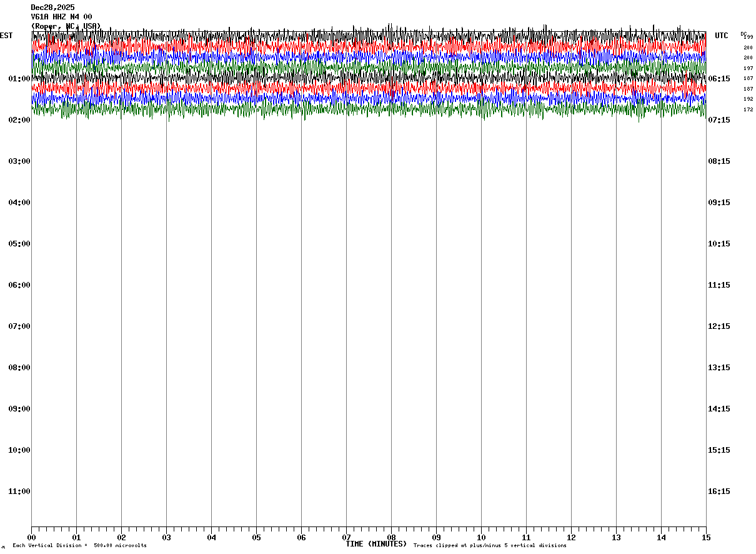
Task: Click the DC offset value 172
Action: click(x=748, y=110)
